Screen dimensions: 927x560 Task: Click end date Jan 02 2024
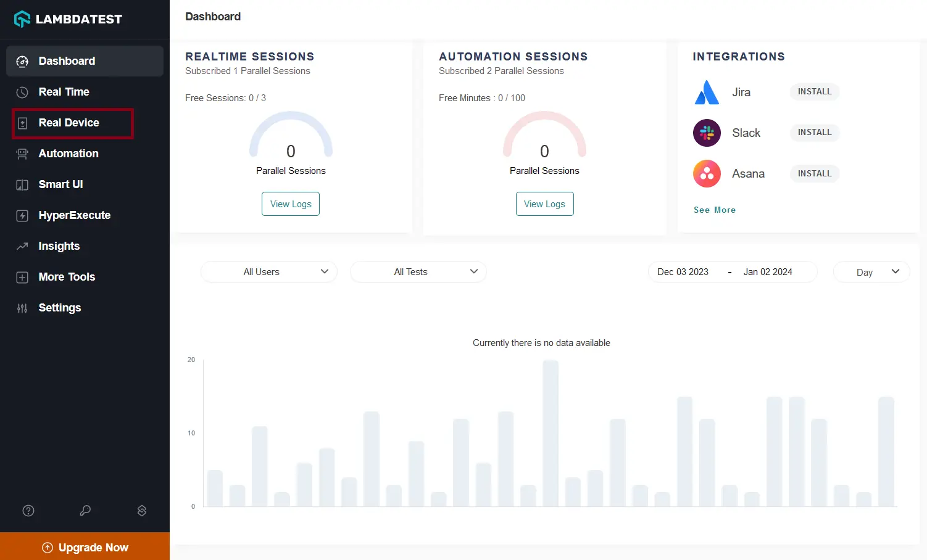[768, 272]
